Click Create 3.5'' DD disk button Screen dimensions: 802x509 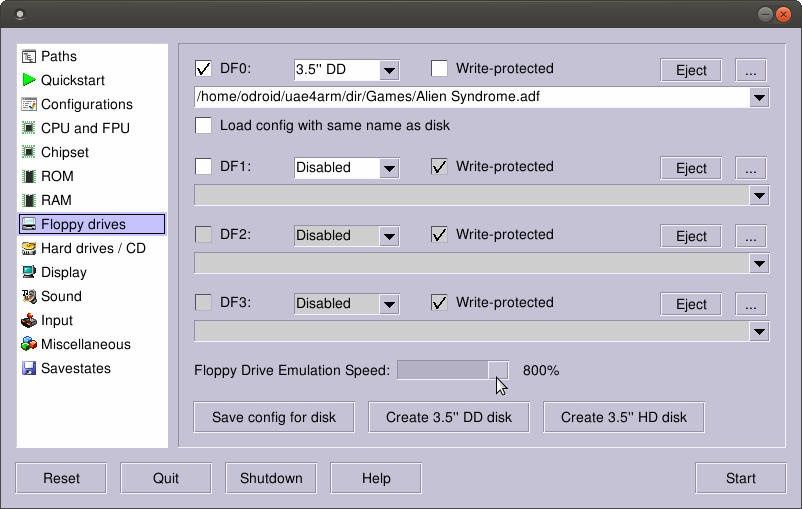(x=448, y=417)
